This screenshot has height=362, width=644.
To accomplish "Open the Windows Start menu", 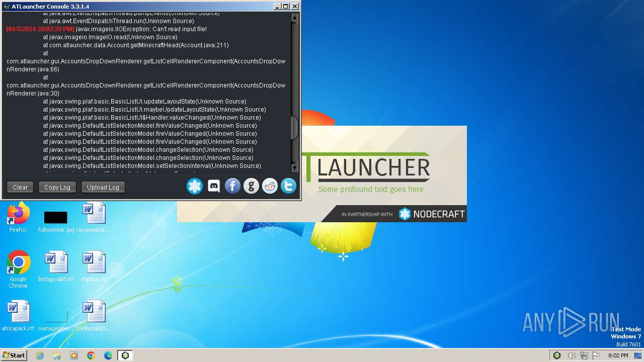I will (14, 355).
